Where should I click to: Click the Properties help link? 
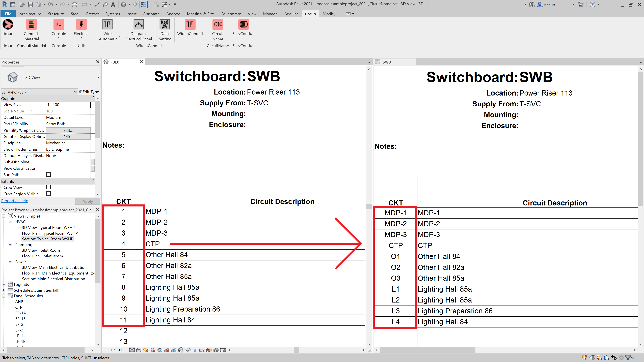(x=14, y=201)
